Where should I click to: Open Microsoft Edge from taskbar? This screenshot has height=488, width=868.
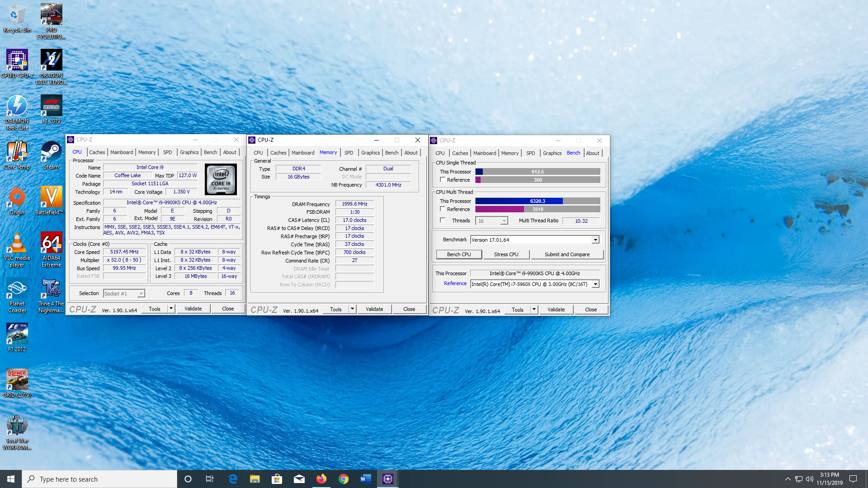pos(233,479)
